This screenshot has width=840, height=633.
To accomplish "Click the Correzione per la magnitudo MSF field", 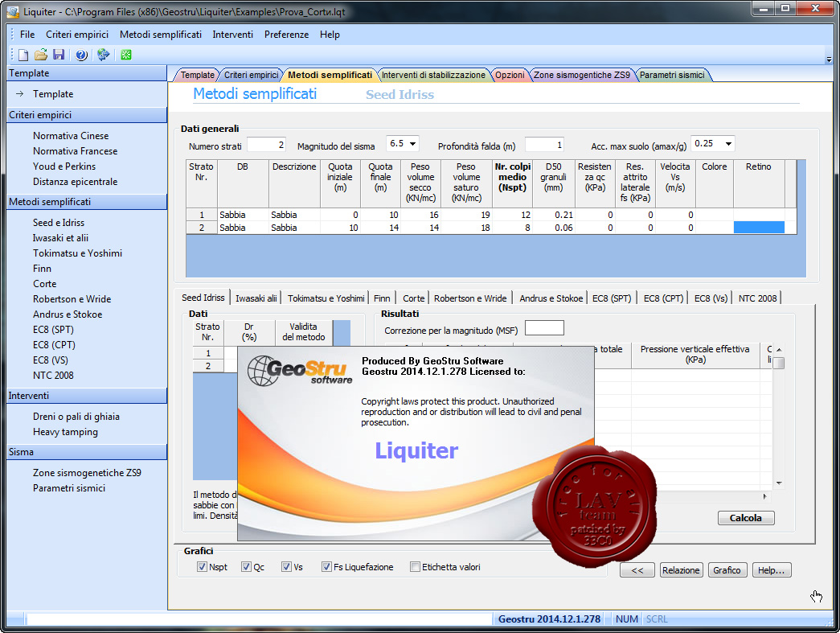I will pyautogui.click(x=544, y=328).
